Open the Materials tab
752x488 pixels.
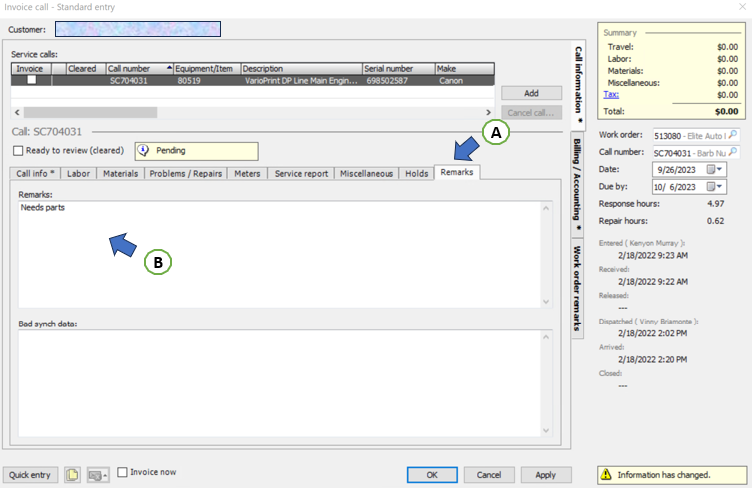click(120, 174)
